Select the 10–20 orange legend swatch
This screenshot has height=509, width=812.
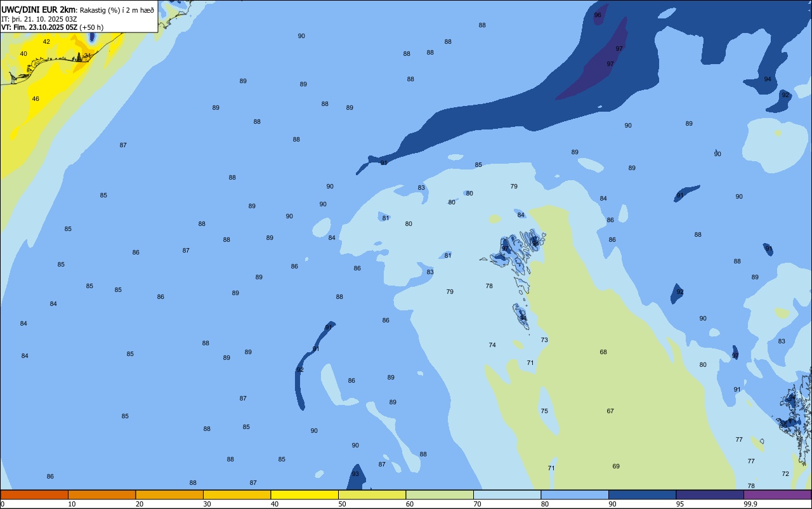101,494
